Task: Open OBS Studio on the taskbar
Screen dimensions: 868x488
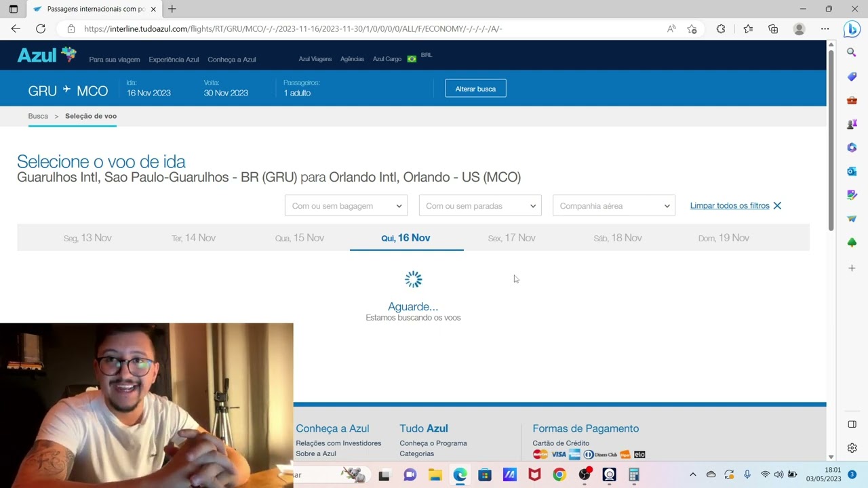Action: click(585, 474)
